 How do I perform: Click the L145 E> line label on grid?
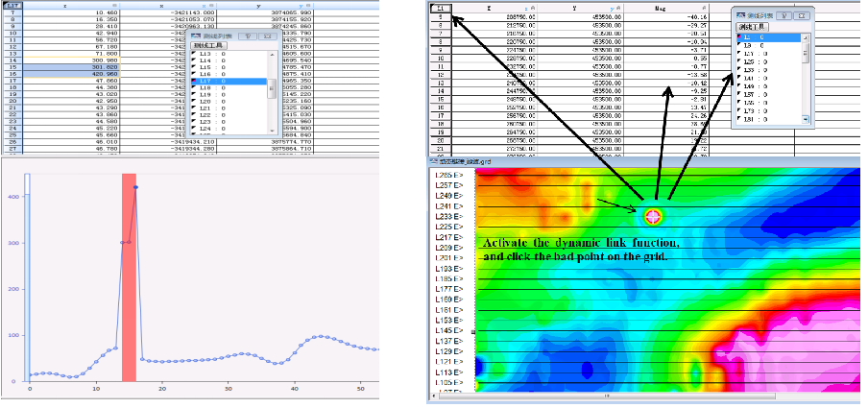tap(449, 330)
